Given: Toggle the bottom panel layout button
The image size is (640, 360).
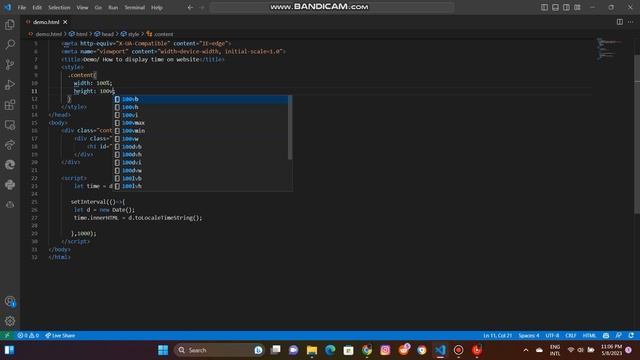Looking at the screenshot, I should 555,7.
